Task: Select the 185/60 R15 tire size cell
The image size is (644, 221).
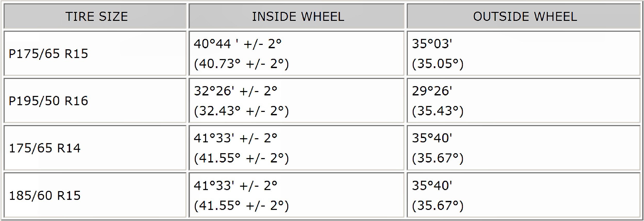Action: 45,195
